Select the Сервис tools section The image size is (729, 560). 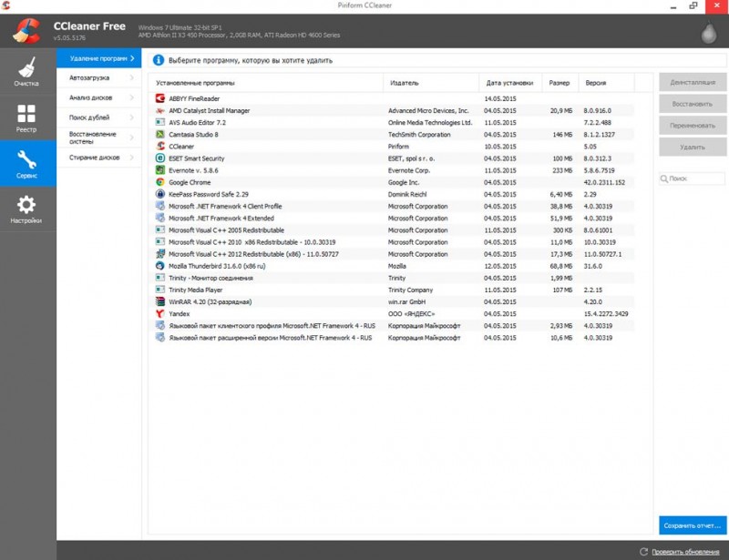tap(27, 164)
